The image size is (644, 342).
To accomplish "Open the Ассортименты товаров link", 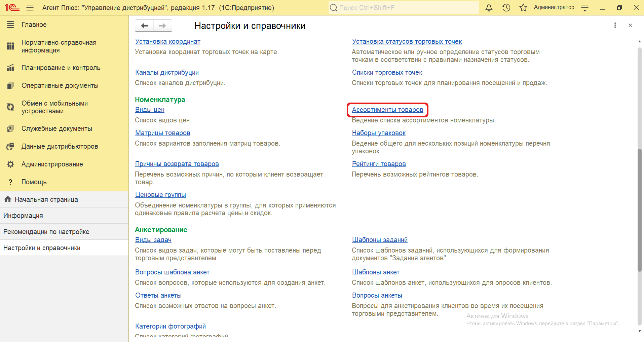I will (387, 110).
